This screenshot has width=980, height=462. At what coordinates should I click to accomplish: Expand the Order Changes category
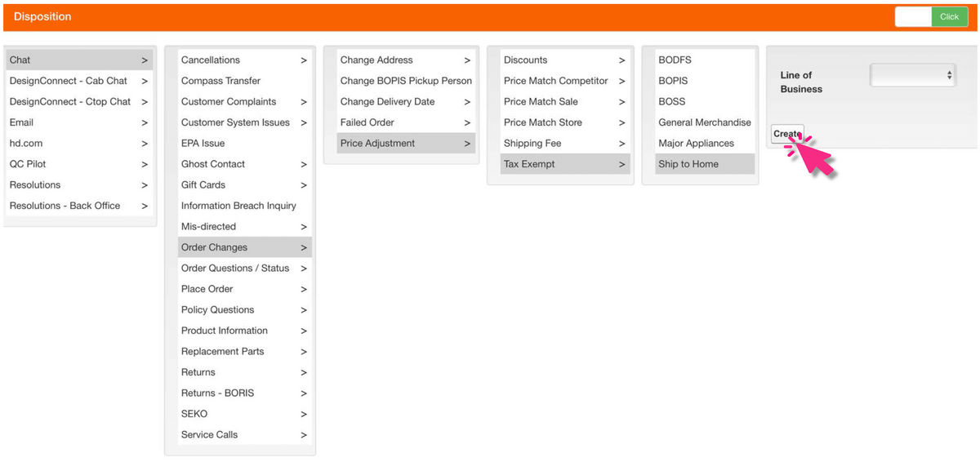pyautogui.click(x=244, y=247)
